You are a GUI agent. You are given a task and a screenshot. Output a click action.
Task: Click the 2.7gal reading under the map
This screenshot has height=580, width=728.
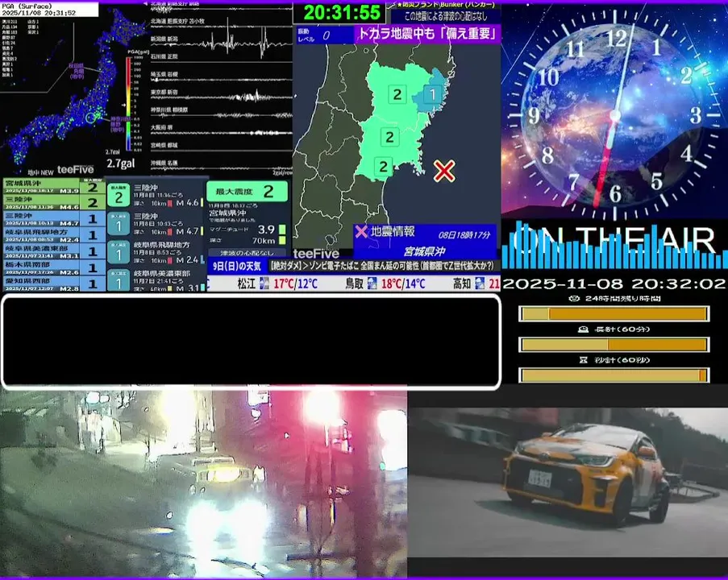pyautogui.click(x=121, y=164)
